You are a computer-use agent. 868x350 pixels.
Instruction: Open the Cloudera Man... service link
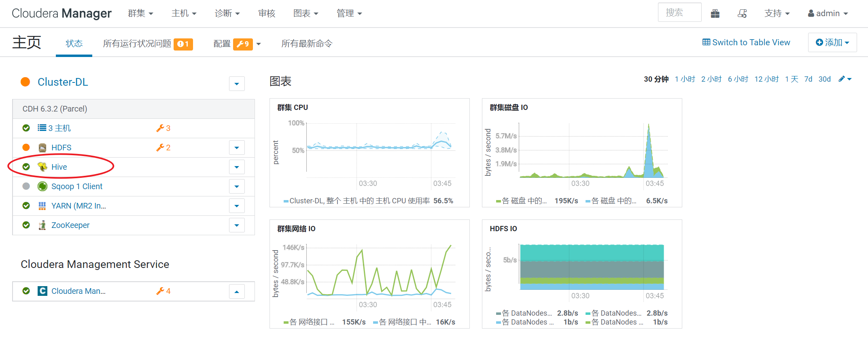(x=79, y=291)
